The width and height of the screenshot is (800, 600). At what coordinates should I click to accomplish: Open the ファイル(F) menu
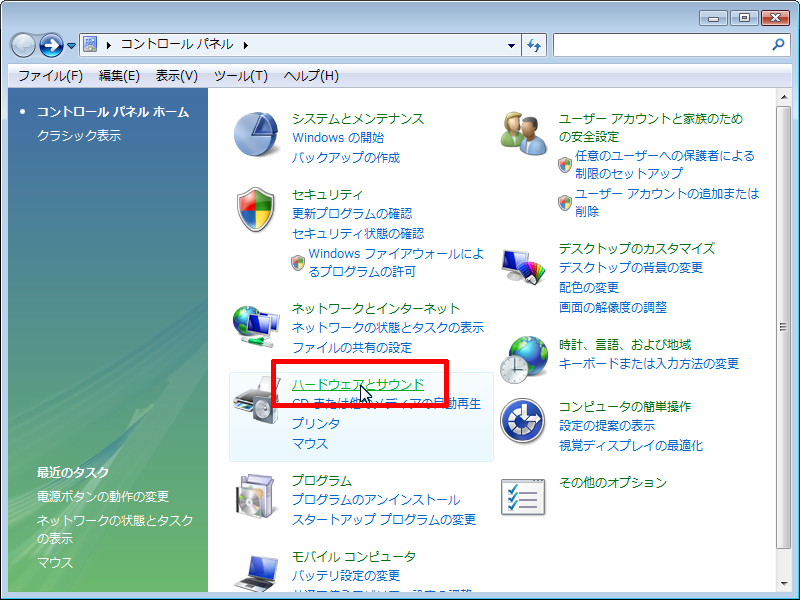pyautogui.click(x=51, y=76)
